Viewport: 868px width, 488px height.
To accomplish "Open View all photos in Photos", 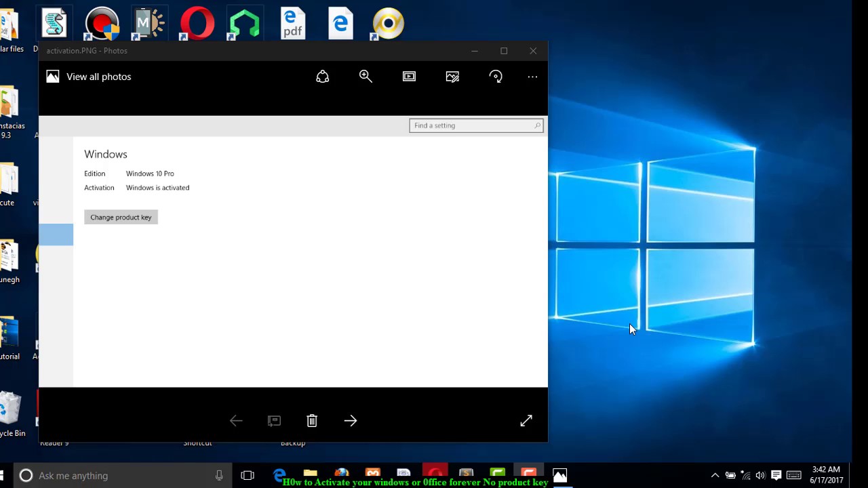I will [89, 77].
